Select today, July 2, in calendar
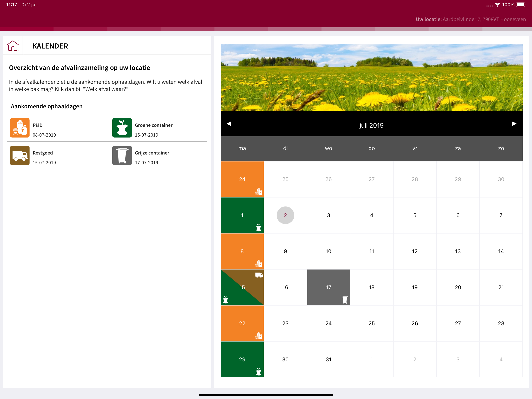This screenshot has width=532, height=399. click(285, 215)
